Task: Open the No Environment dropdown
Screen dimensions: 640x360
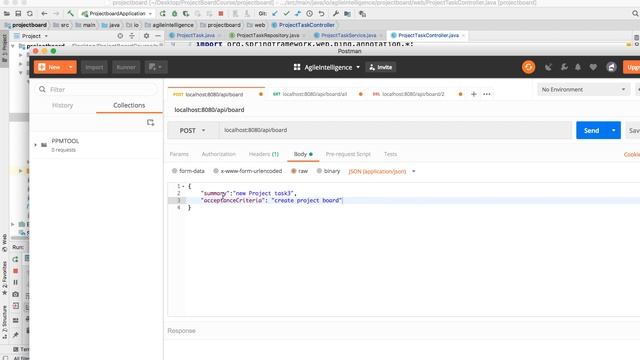Action: (583, 89)
